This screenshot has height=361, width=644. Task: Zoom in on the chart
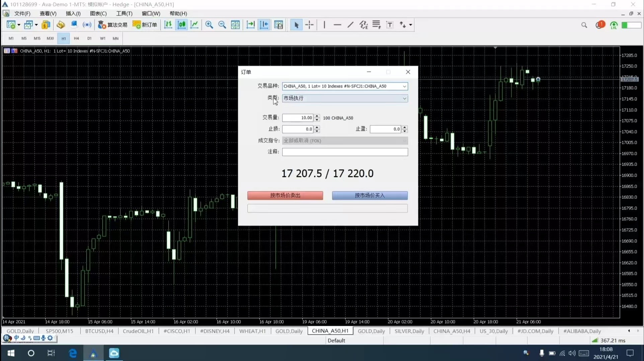(x=209, y=25)
